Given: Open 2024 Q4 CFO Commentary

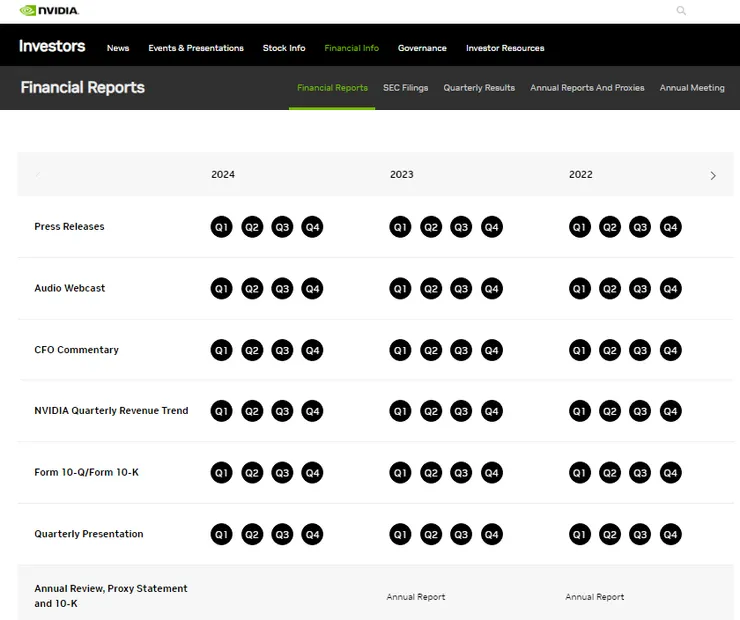Looking at the screenshot, I should 312,350.
